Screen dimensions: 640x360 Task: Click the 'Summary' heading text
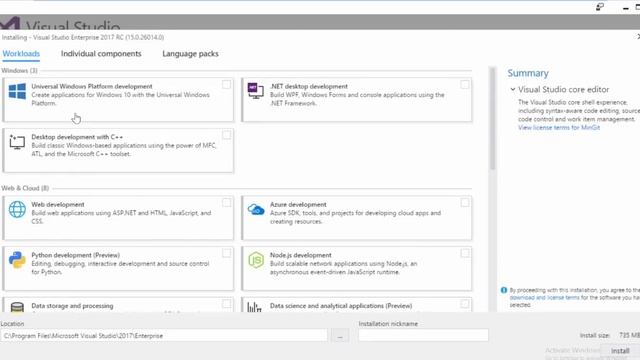coord(528,73)
